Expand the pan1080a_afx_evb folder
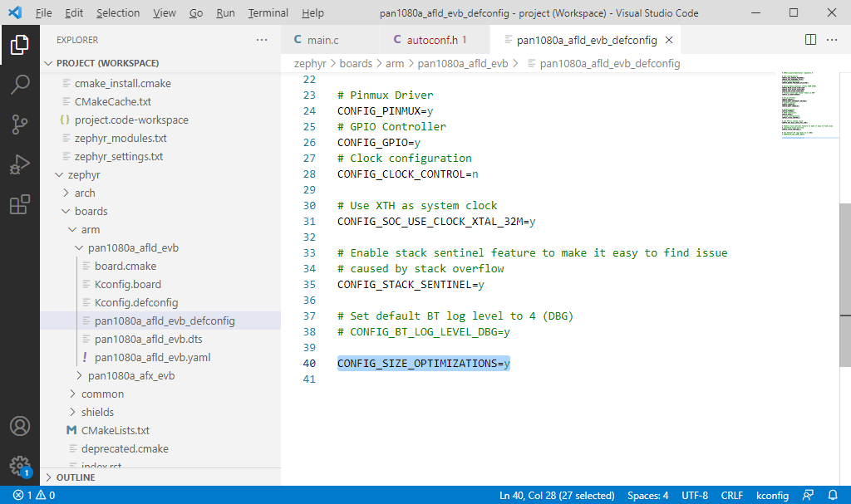This screenshot has width=851, height=504. point(160,376)
